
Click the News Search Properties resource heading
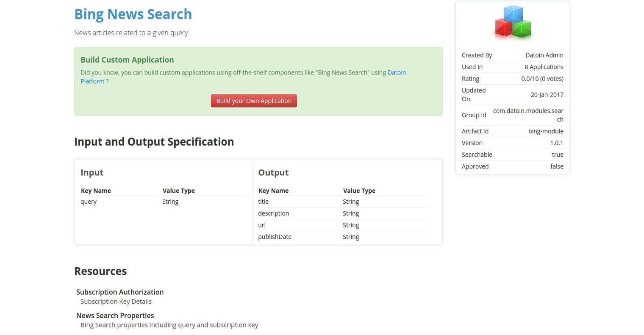click(x=115, y=316)
